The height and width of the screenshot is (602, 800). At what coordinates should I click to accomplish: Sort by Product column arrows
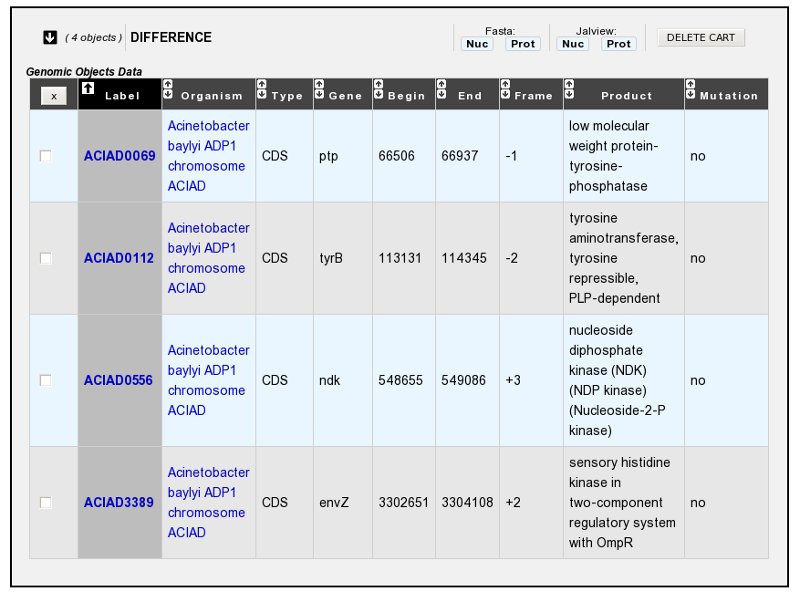(x=569, y=89)
